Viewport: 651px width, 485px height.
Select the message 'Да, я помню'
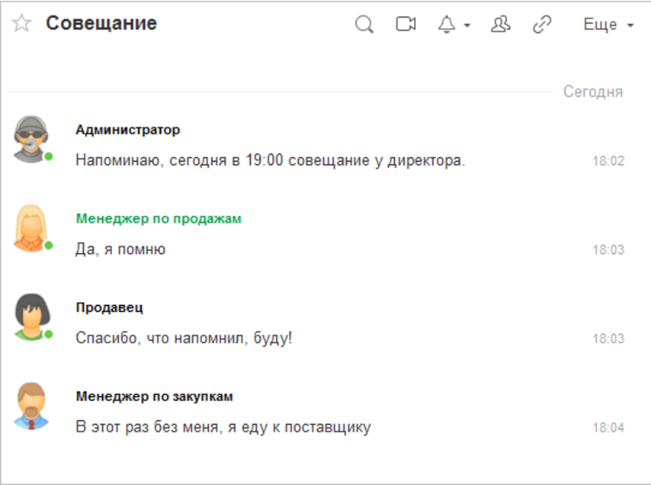pos(120,249)
